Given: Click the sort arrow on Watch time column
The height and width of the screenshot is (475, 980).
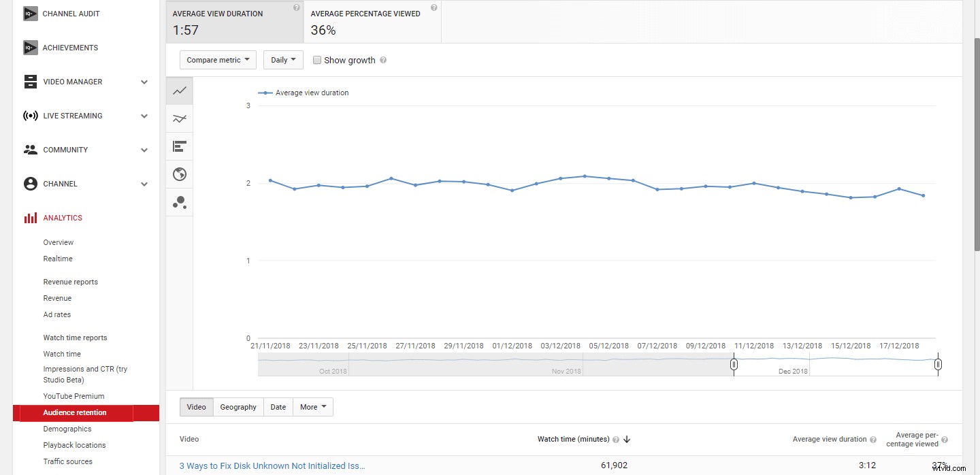Looking at the screenshot, I should click(x=626, y=439).
